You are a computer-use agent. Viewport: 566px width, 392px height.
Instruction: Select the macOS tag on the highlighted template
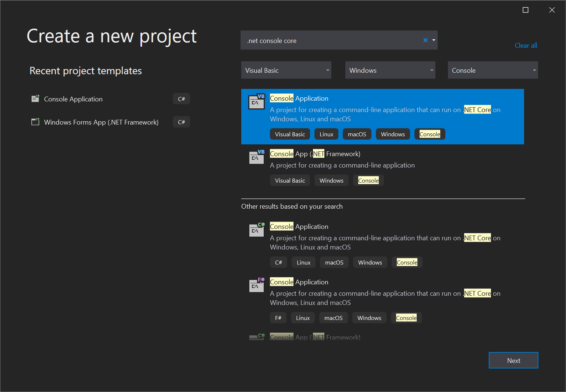(357, 134)
